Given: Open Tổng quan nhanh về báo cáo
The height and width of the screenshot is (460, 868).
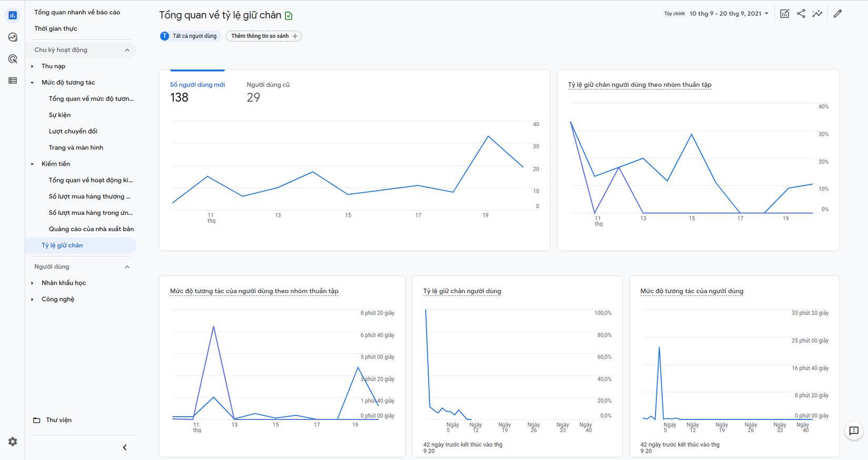Looking at the screenshot, I should click(x=77, y=12).
